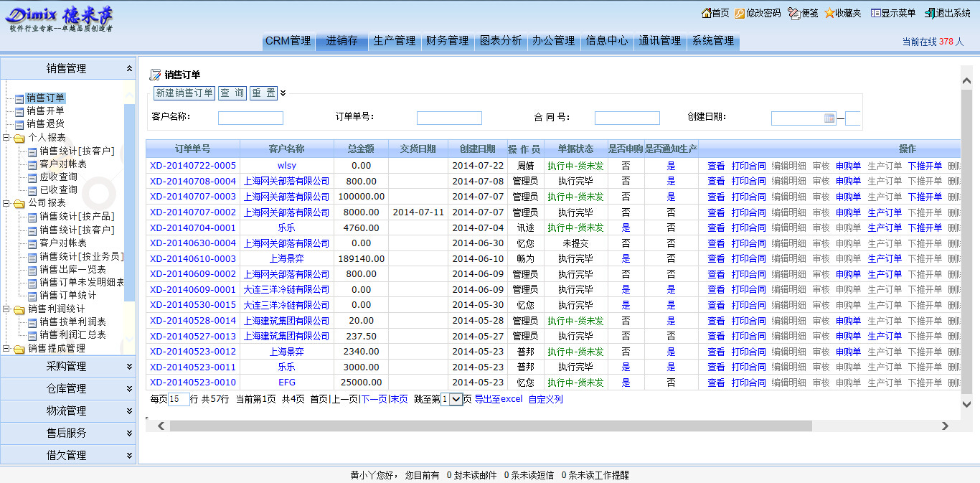980x483 pixels.
Task: Click the 导出至excel link
Action: (498, 399)
